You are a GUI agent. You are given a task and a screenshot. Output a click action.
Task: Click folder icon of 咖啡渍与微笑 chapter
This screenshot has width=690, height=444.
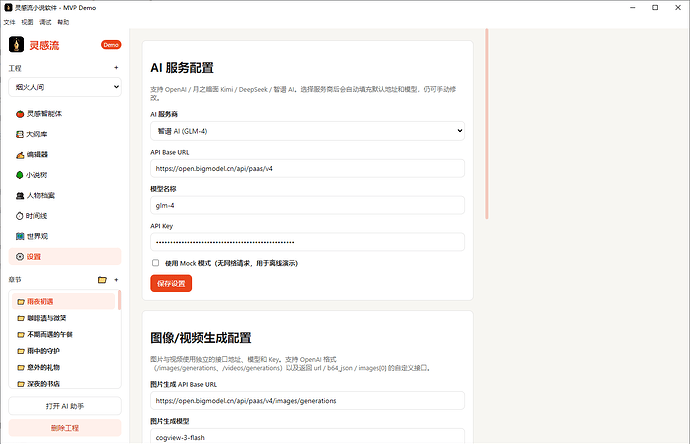(x=21, y=318)
